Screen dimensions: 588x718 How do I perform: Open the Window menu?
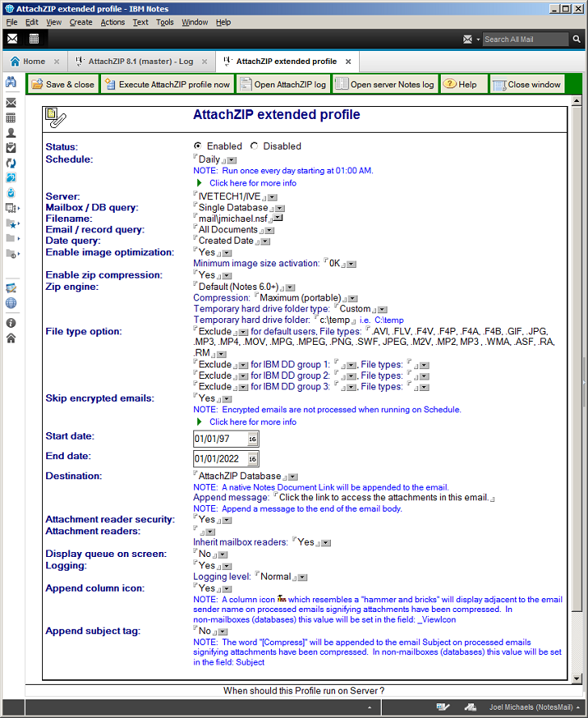coord(194,22)
